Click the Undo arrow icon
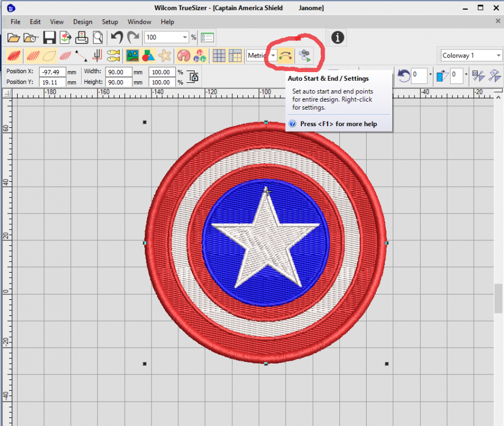The width and height of the screenshot is (504, 426). coord(116,37)
